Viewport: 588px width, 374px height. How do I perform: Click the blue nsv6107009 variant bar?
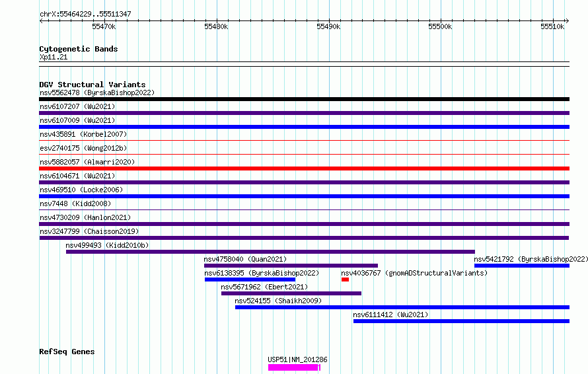[304, 127]
